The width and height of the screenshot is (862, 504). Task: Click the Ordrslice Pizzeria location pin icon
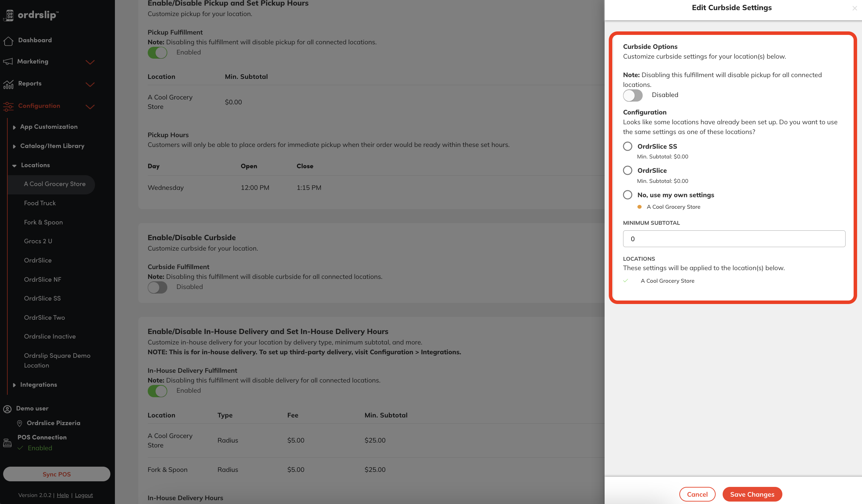click(x=20, y=423)
